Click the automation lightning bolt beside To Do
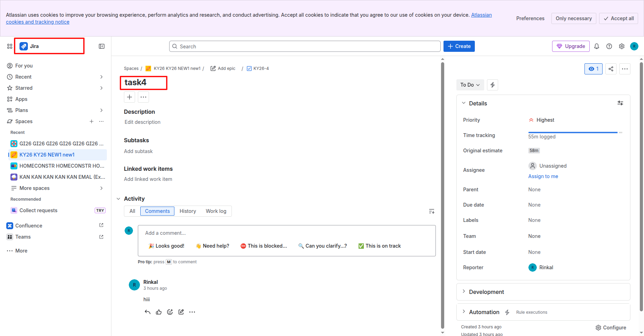Screen dimensions: 644x336 493,85
